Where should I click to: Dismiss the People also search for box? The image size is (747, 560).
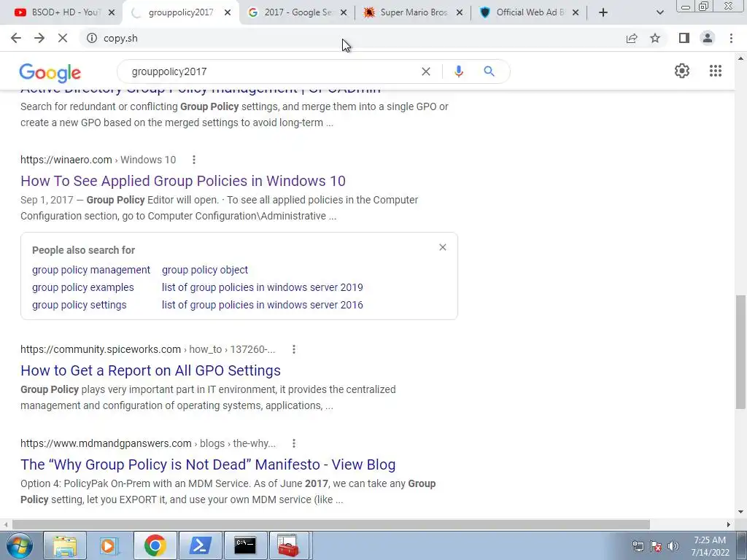[x=443, y=247]
